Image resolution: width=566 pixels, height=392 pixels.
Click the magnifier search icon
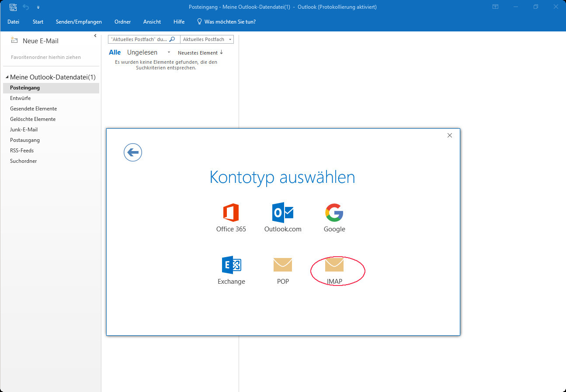click(x=172, y=39)
